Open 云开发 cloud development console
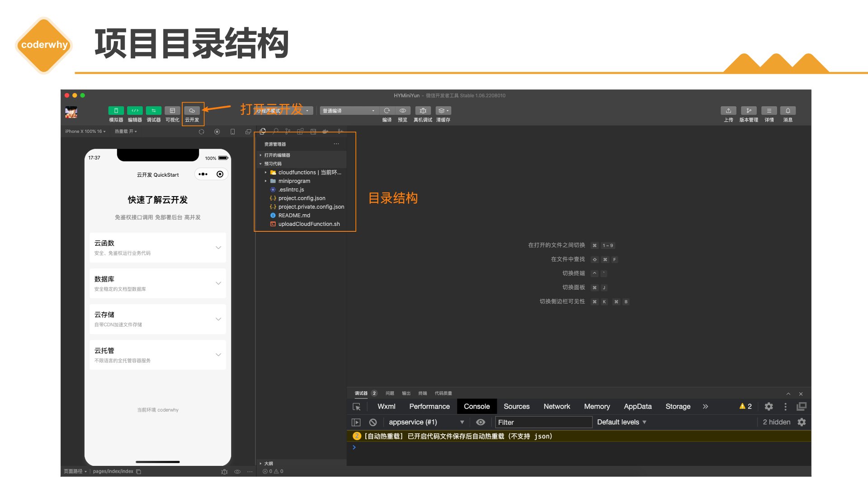Viewport: 868px width, 488px height. point(192,111)
